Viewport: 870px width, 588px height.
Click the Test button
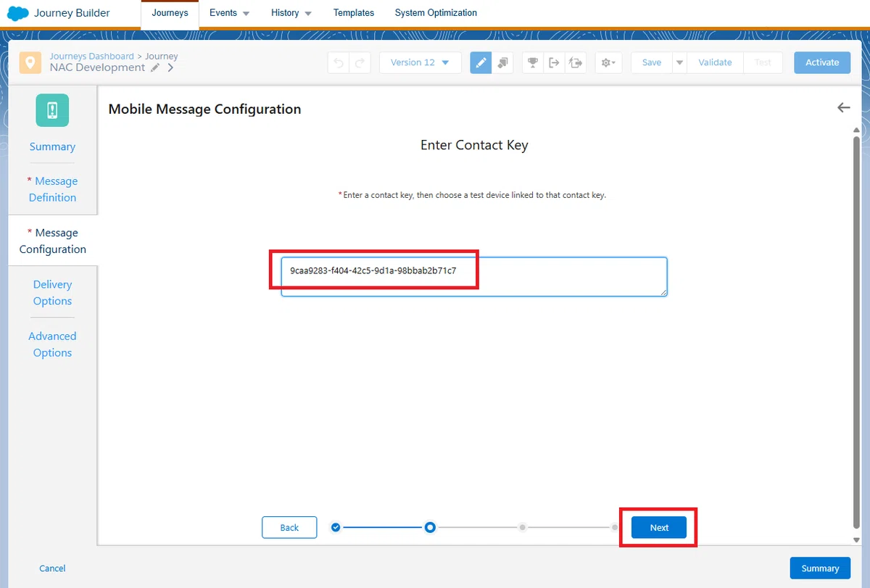pos(763,62)
